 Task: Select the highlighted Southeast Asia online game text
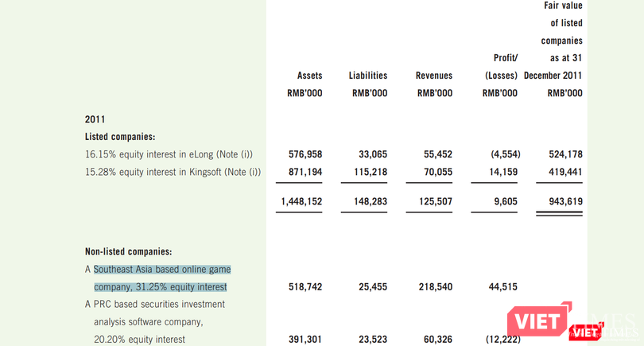click(x=161, y=278)
